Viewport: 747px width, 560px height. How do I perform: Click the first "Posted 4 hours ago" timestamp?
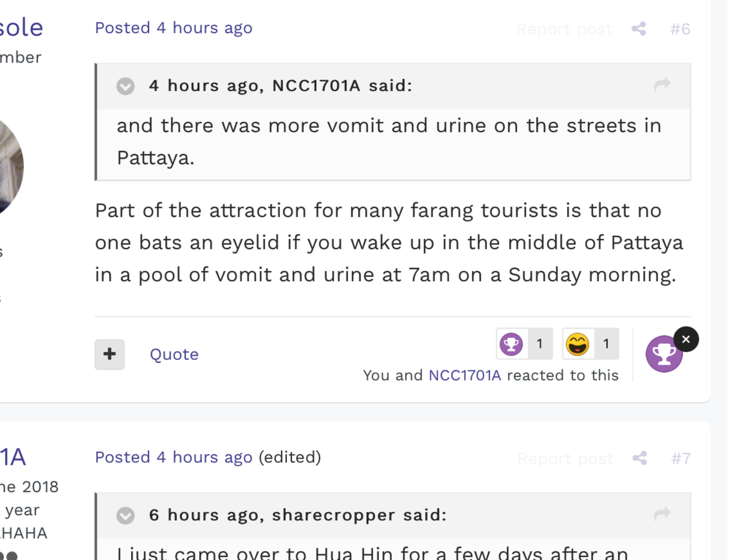tap(174, 28)
